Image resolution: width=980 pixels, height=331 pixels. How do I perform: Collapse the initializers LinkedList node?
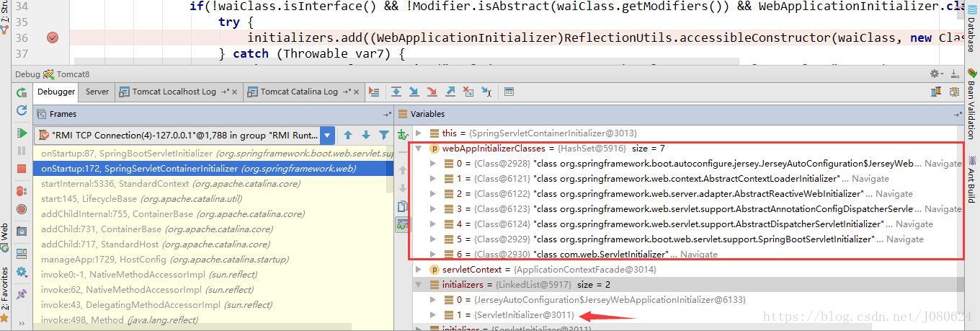[x=419, y=284]
